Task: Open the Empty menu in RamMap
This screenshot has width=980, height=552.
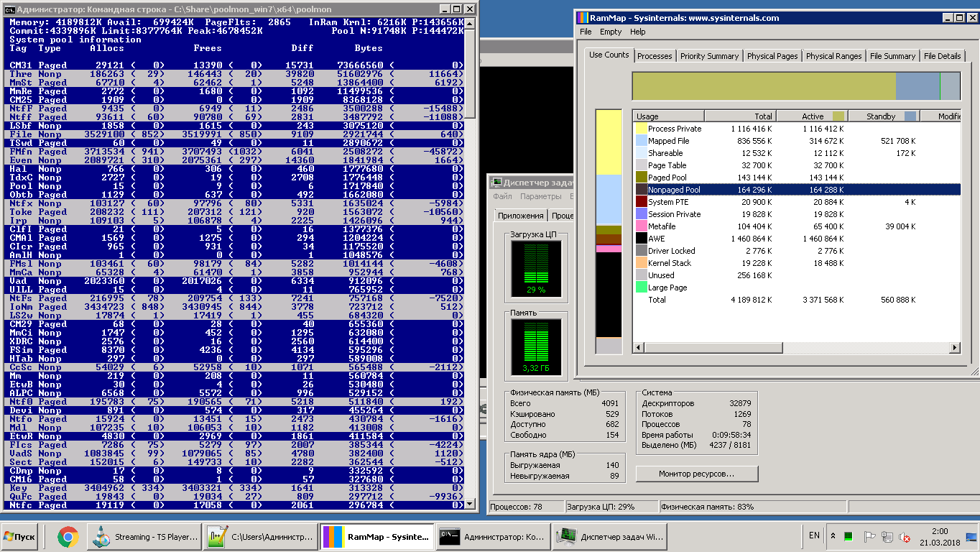Action: pos(611,32)
